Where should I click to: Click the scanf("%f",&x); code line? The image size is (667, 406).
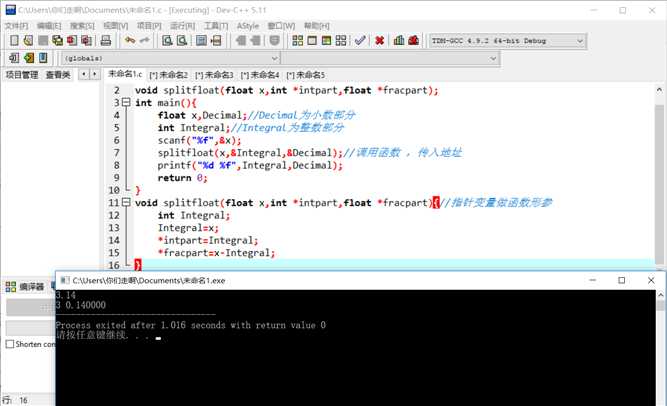coord(199,140)
